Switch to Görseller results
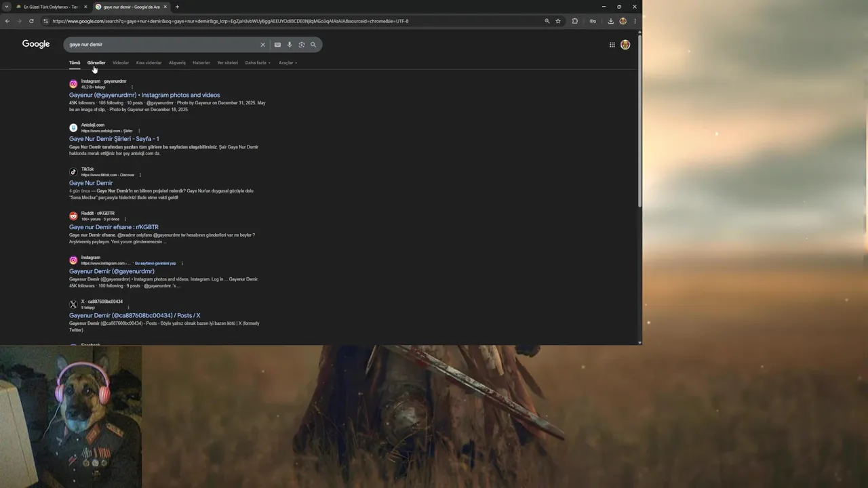 pyautogui.click(x=96, y=63)
